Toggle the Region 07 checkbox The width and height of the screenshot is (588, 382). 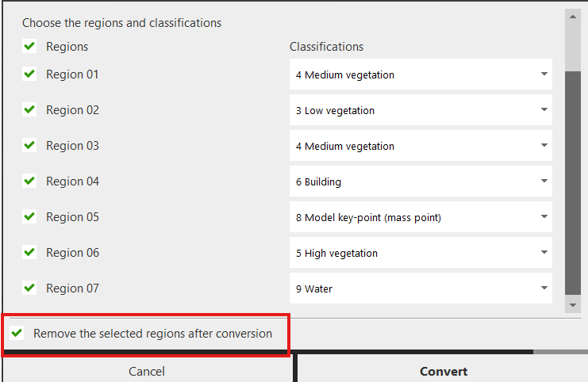[29, 288]
